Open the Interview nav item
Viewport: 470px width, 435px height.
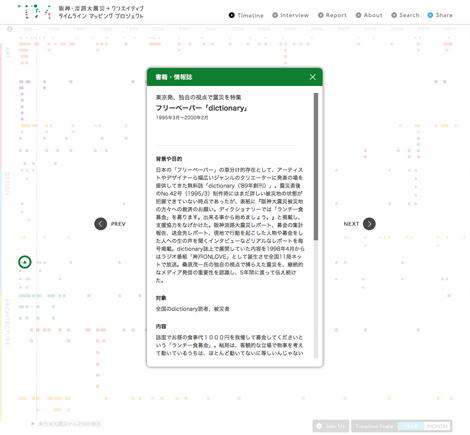click(291, 15)
